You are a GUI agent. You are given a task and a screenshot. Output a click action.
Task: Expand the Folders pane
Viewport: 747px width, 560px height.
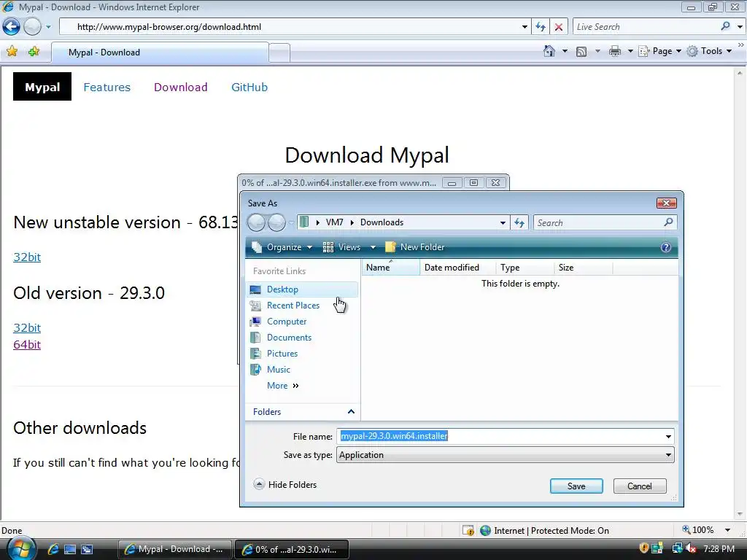click(x=303, y=412)
